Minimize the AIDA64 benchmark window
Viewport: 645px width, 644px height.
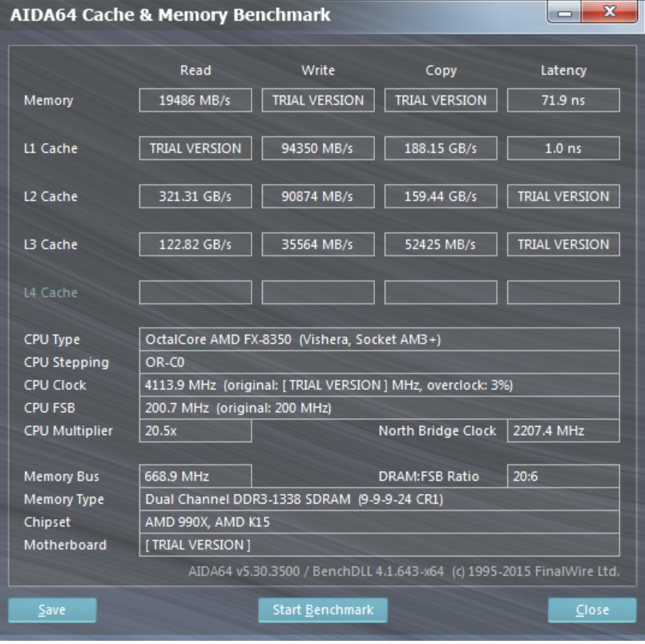coord(564,12)
